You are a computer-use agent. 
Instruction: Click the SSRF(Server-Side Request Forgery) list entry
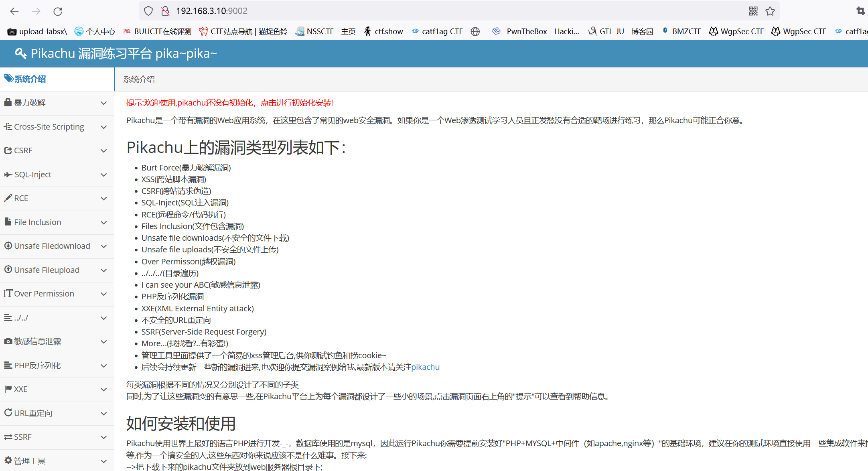click(204, 332)
